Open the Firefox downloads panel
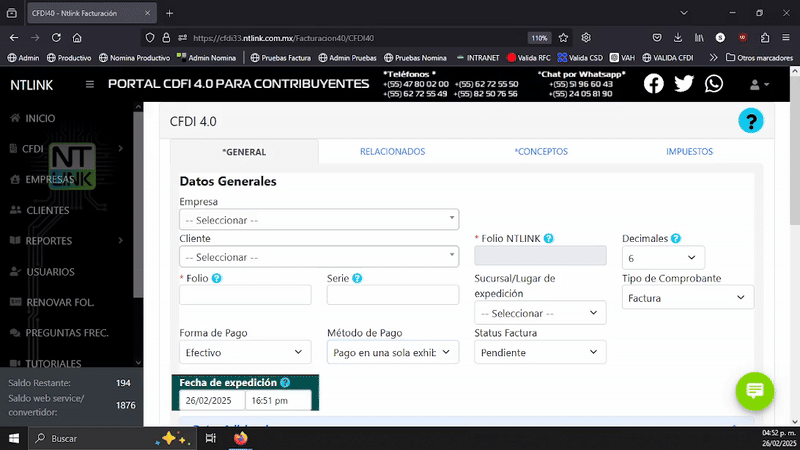This screenshot has width=800, height=450. [678, 38]
